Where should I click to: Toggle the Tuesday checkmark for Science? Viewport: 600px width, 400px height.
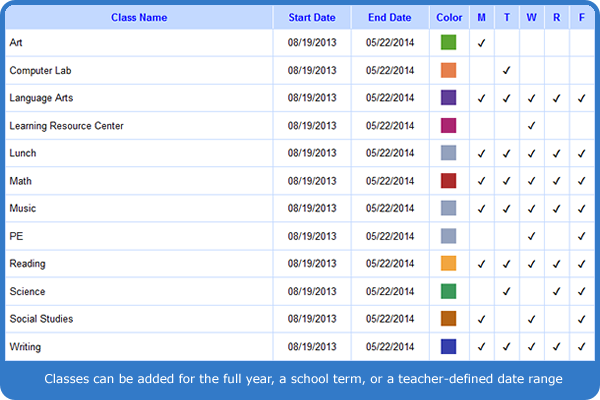pyautogui.click(x=507, y=292)
